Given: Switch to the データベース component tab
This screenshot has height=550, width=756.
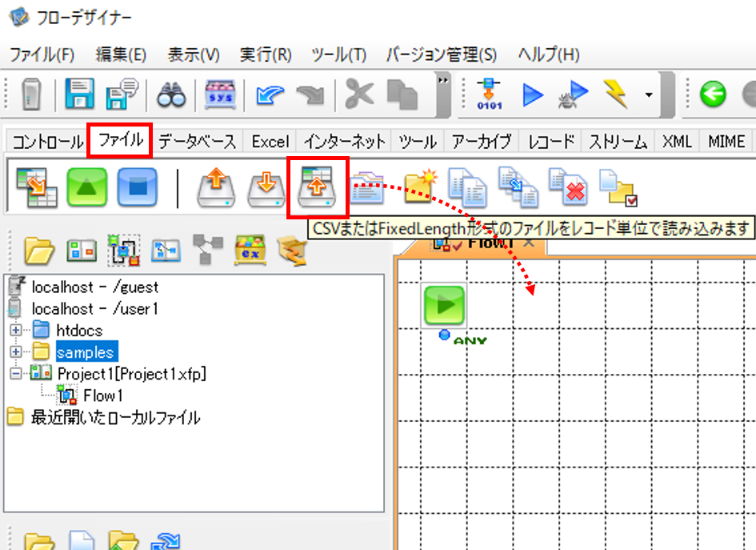Looking at the screenshot, I should 197,142.
